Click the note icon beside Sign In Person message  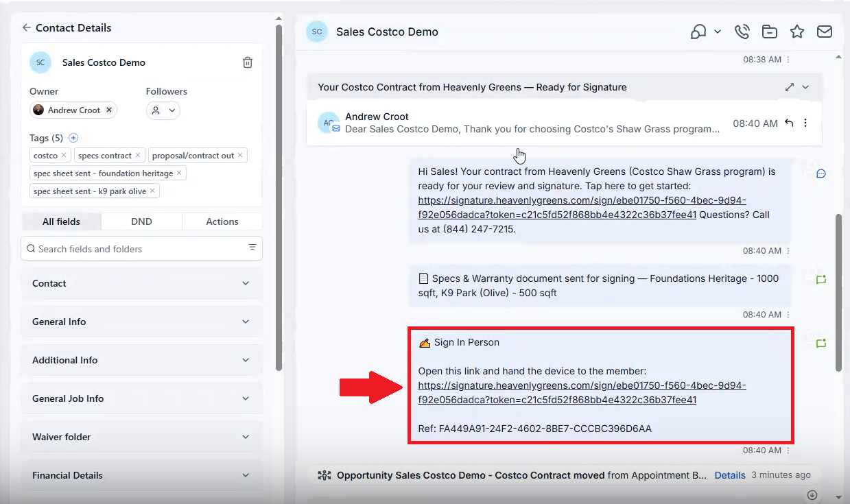click(x=821, y=343)
